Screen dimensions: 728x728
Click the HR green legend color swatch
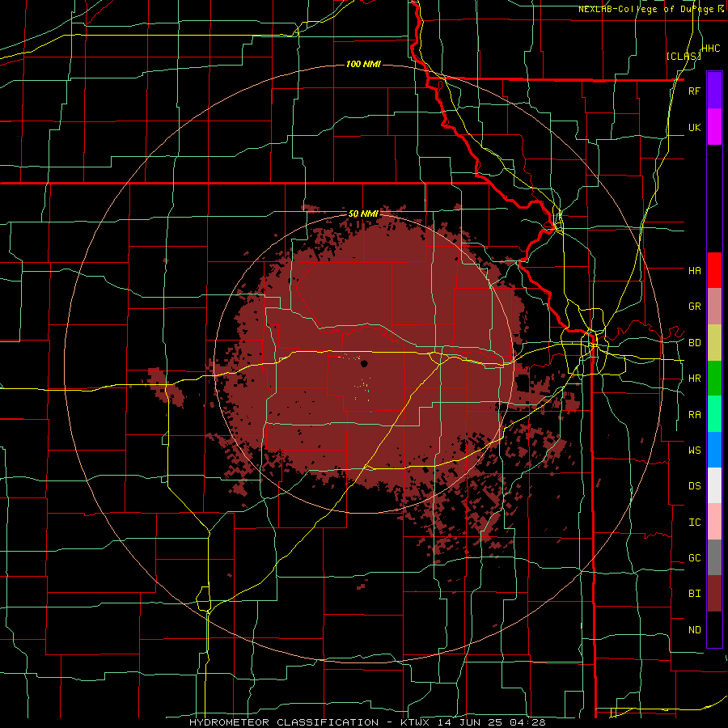[714, 379]
